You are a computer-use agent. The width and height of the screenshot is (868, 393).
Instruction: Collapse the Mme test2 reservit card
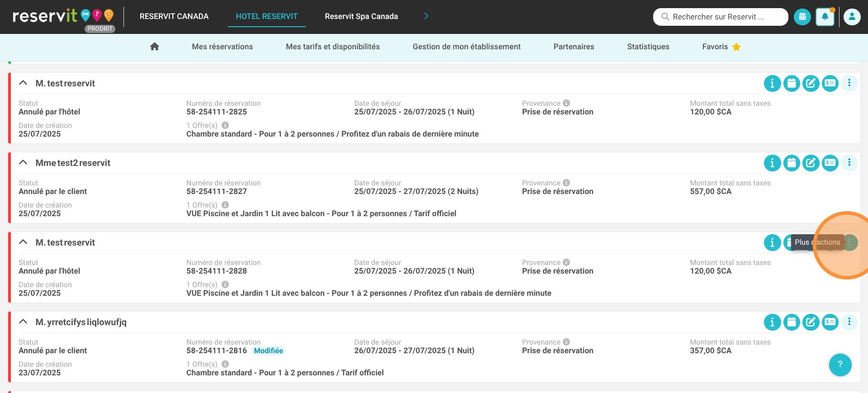(23, 163)
